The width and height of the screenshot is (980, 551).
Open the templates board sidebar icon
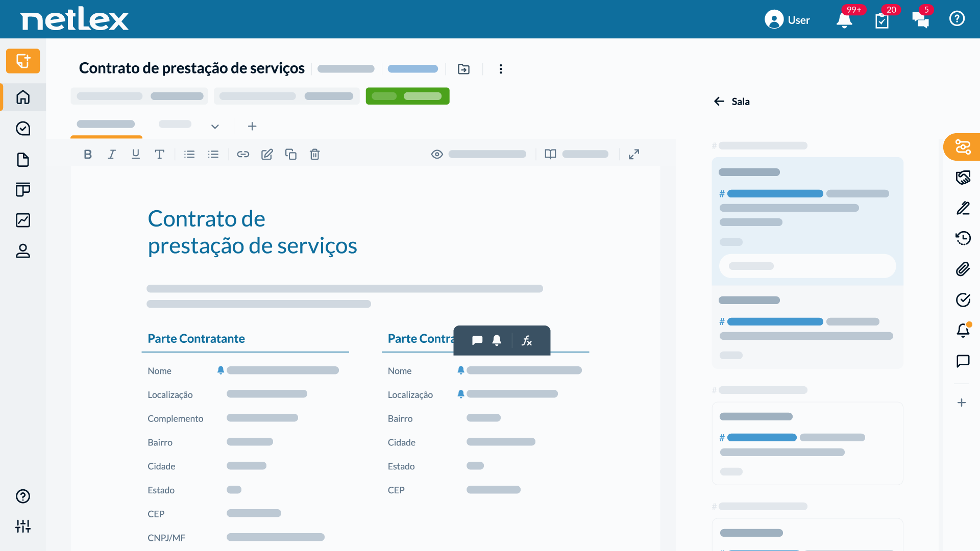(x=23, y=190)
